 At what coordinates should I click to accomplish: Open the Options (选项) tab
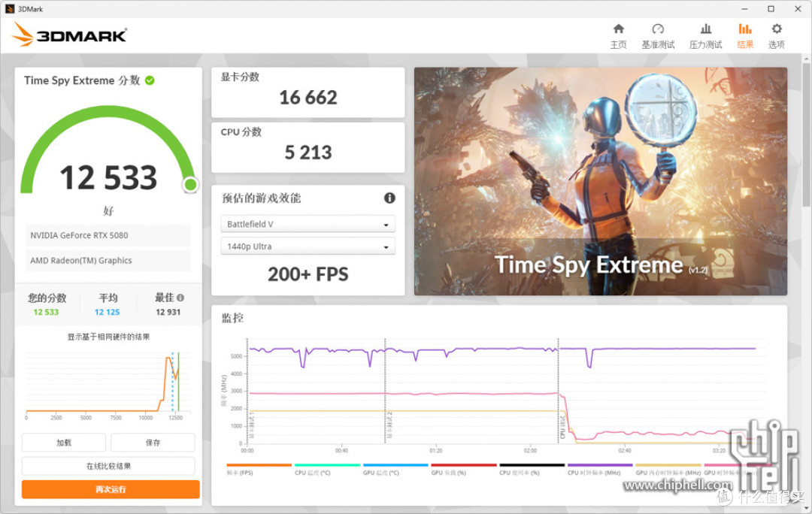pos(776,36)
